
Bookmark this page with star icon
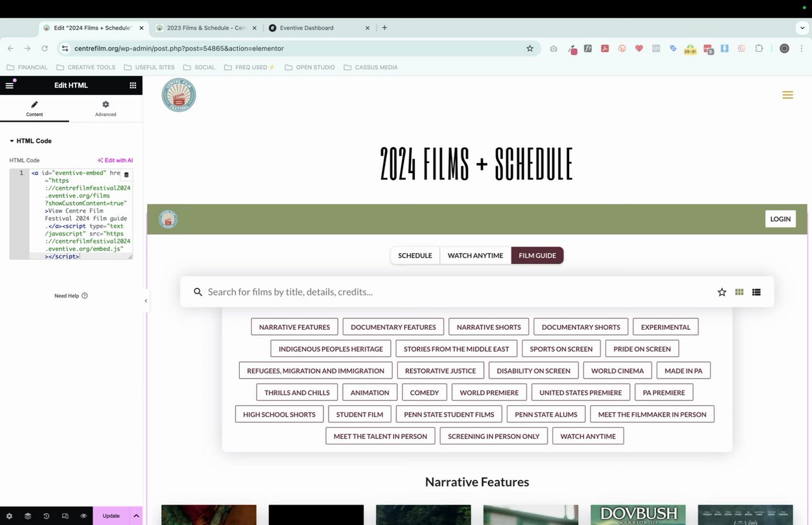[x=530, y=48]
